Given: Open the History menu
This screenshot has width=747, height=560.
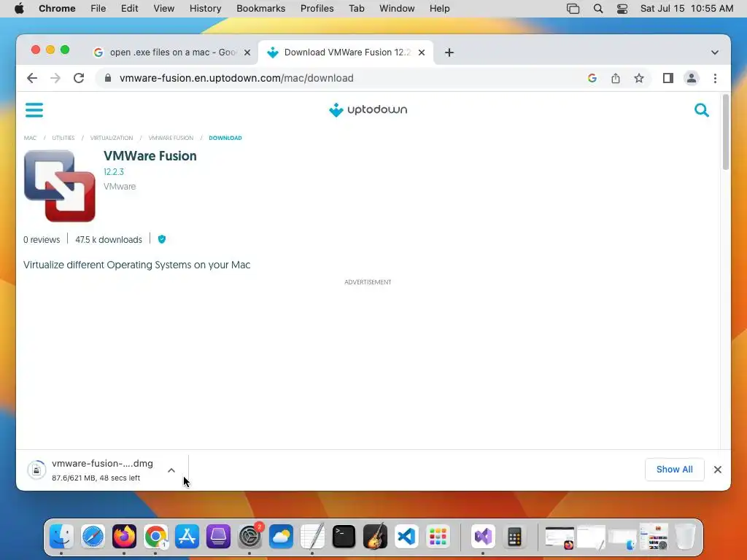Looking at the screenshot, I should point(205,9).
